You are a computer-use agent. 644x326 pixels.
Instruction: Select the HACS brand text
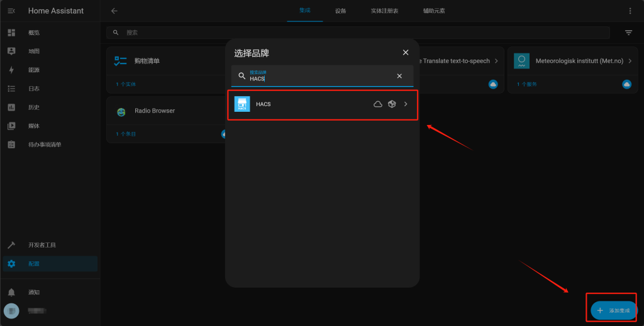264,104
